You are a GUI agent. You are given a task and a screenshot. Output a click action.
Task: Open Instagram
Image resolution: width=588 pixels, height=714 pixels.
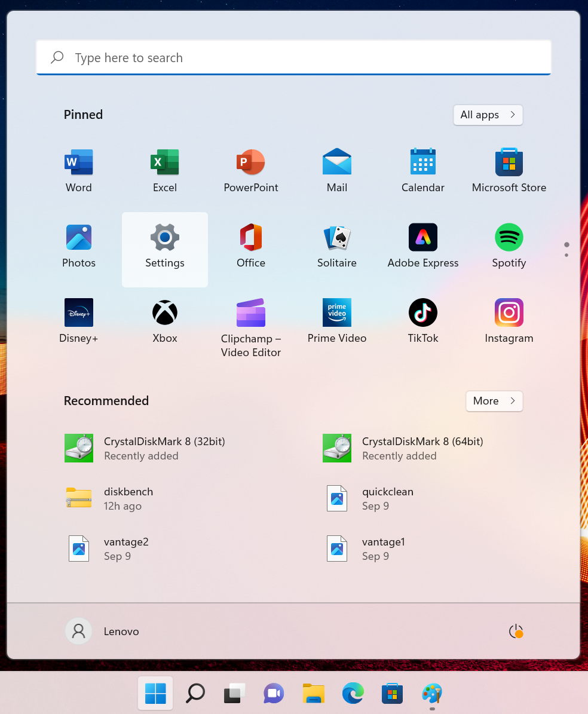click(x=509, y=321)
